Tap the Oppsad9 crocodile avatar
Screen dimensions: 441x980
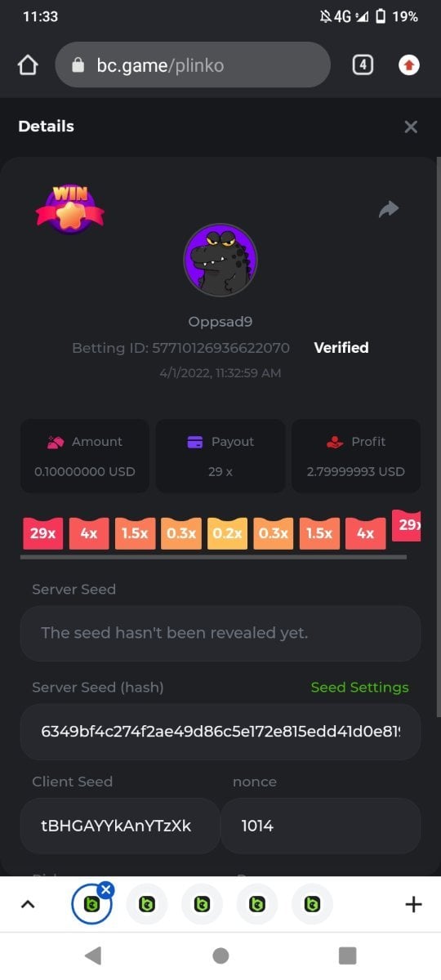(220, 260)
